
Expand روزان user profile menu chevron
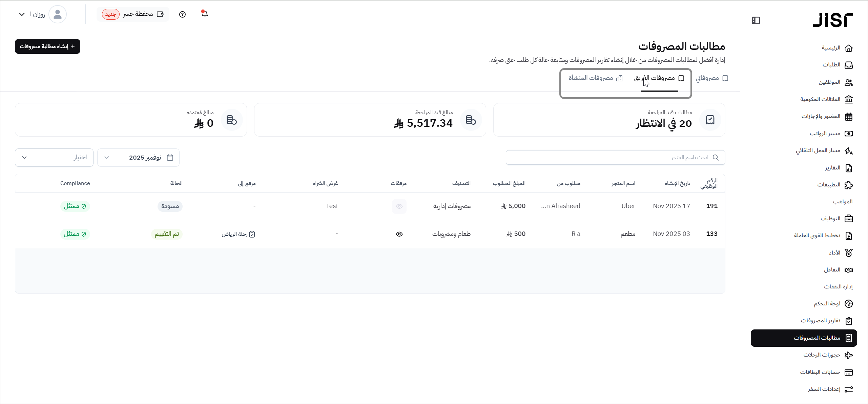pos(22,14)
